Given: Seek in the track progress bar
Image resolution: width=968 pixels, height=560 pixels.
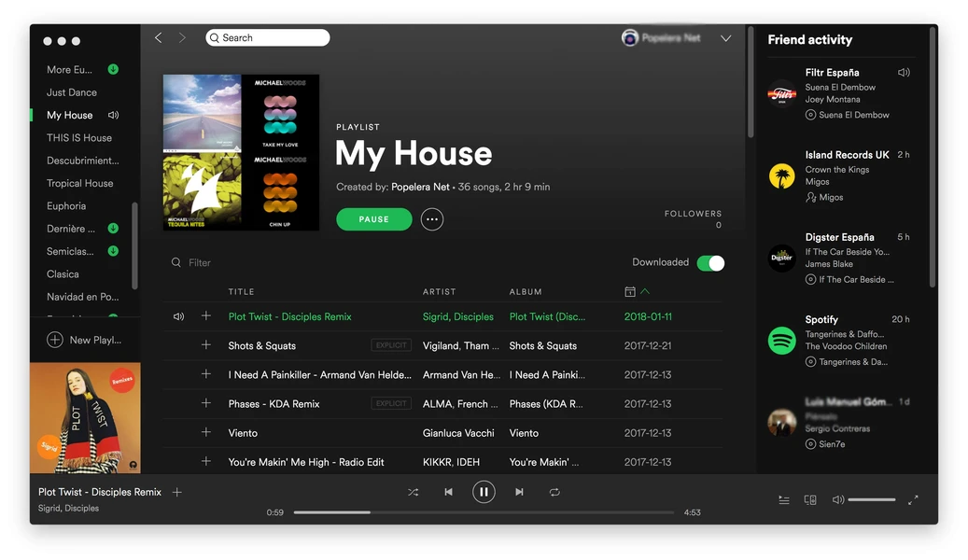Looking at the screenshot, I should pyautogui.click(x=484, y=512).
